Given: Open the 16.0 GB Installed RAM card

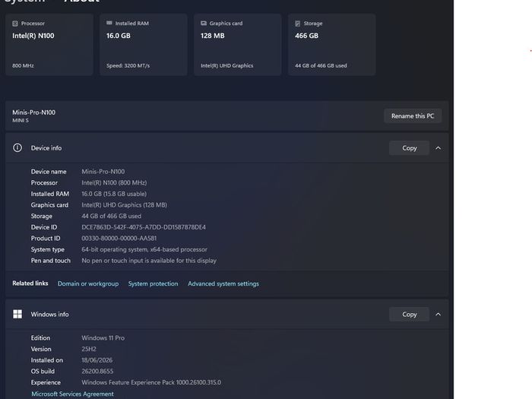Looking at the screenshot, I should coord(144,44).
